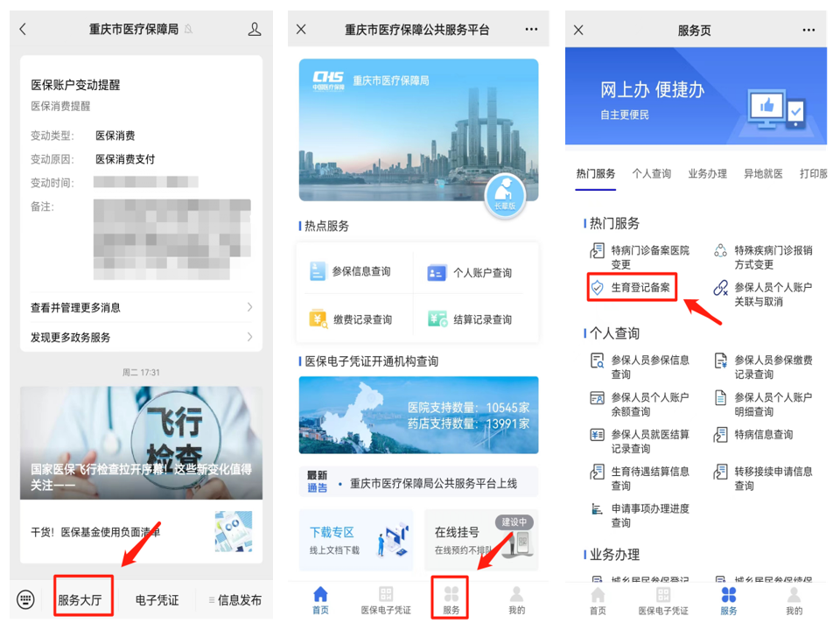Open more options on 服务页 screen
The width and height of the screenshot is (840, 630).
point(808,30)
